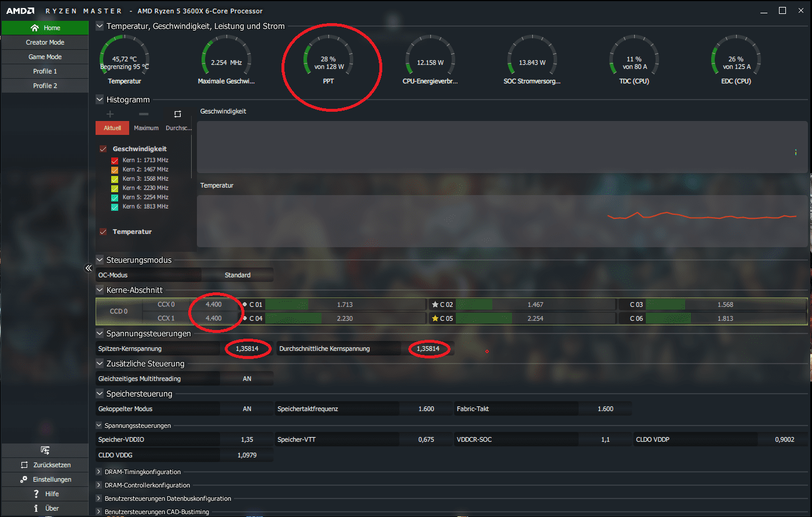
Task: Uncheck Kern 4 histogram checkbox
Action: [115, 188]
